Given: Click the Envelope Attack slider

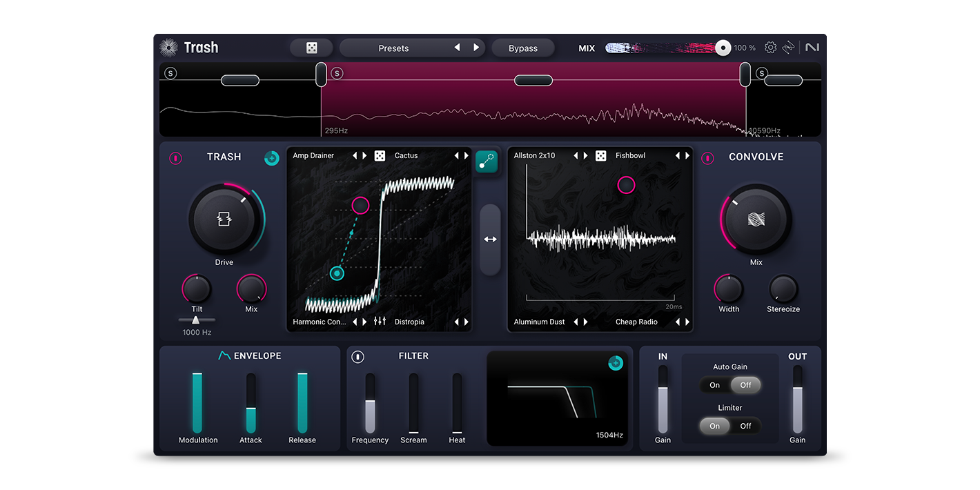Looking at the screenshot, I should pos(251,403).
